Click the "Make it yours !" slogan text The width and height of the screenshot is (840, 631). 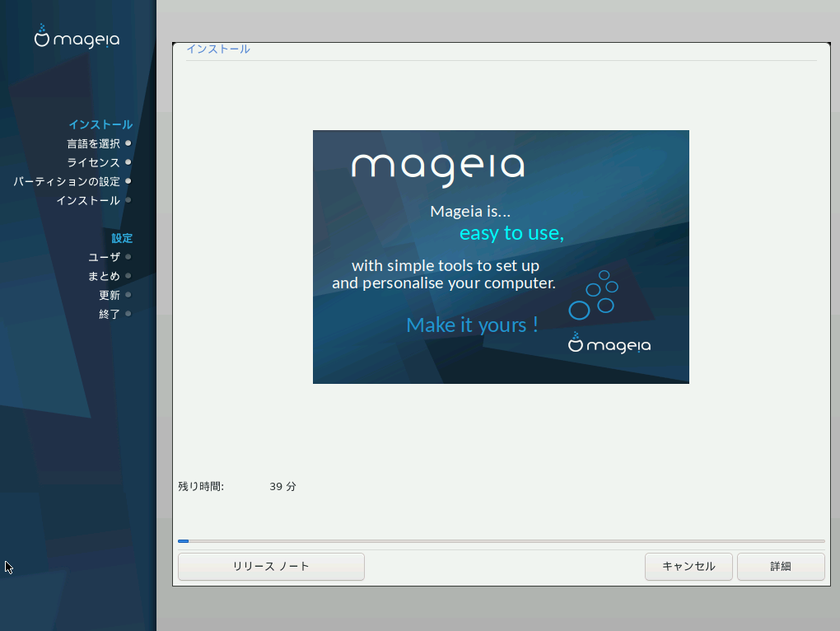click(x=472, y=325)
